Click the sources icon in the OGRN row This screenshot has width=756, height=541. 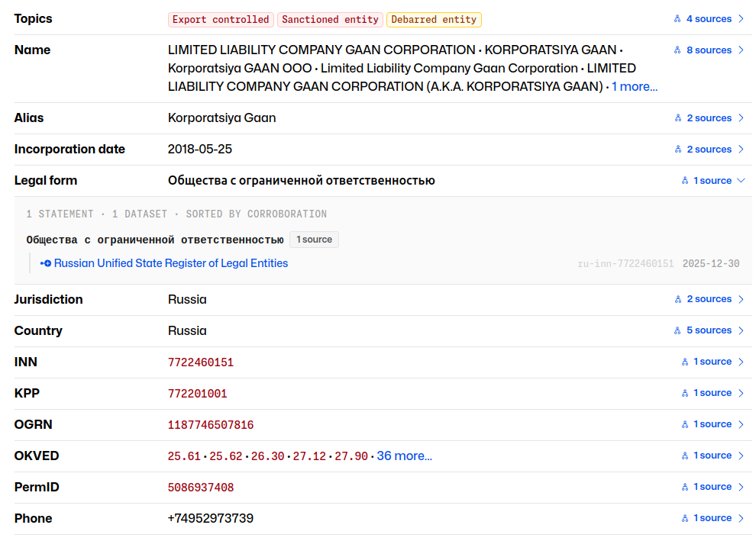685,424
